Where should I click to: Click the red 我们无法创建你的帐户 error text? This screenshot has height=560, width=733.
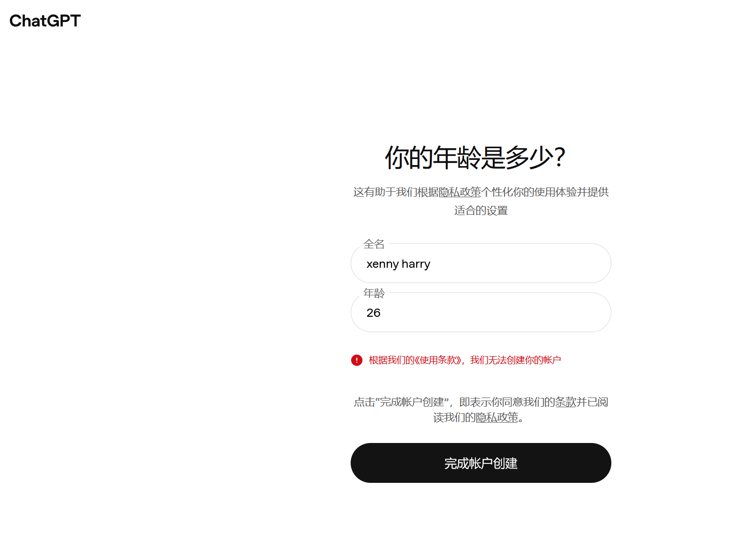pos(515,360)
